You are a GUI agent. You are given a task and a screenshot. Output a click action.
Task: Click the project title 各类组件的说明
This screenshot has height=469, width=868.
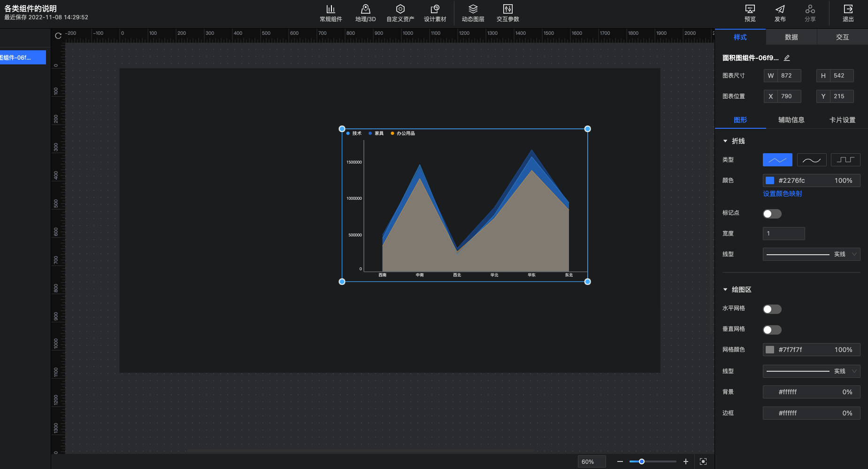(31, 8)
